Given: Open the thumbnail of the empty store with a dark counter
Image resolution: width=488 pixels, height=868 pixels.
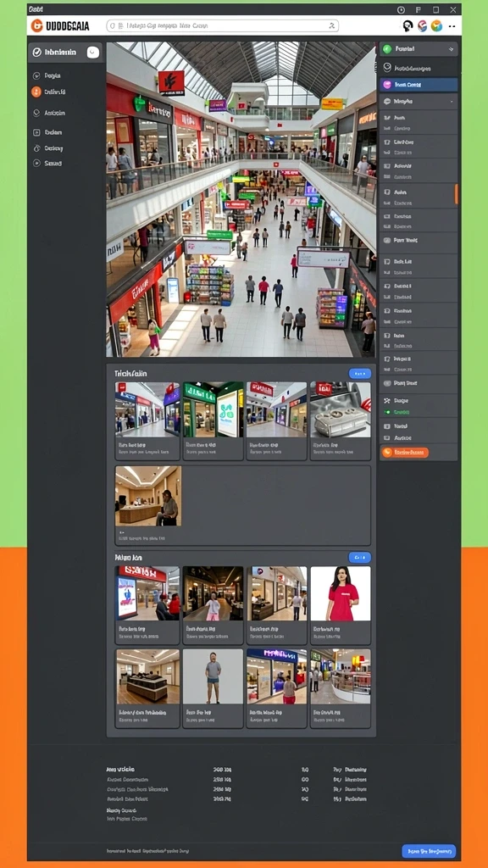Looking at the screenshot, I should [x=147, y=676].
